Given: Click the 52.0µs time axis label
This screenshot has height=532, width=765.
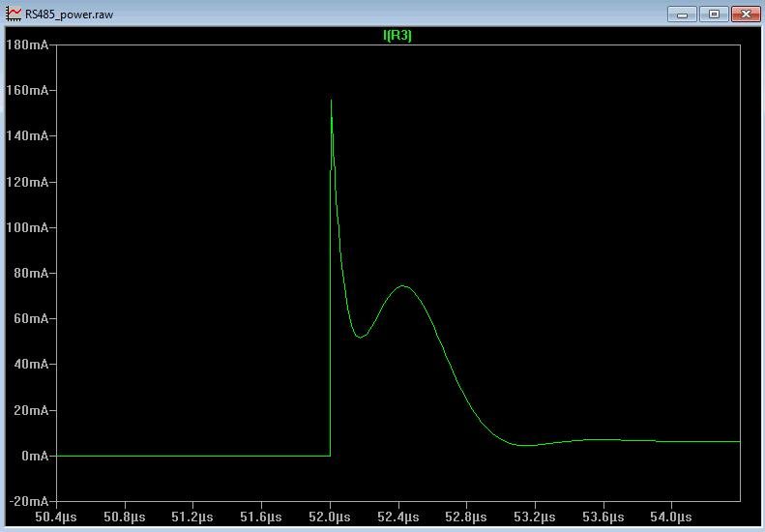Looking at the screenshot, I should [330, 517].
